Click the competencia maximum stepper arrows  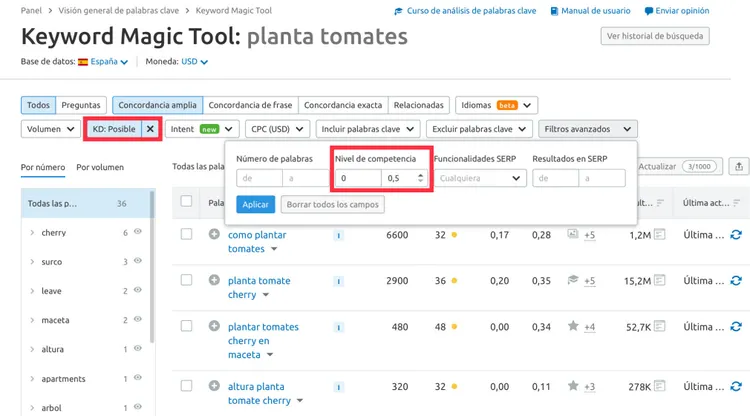[x=420, y=178]
